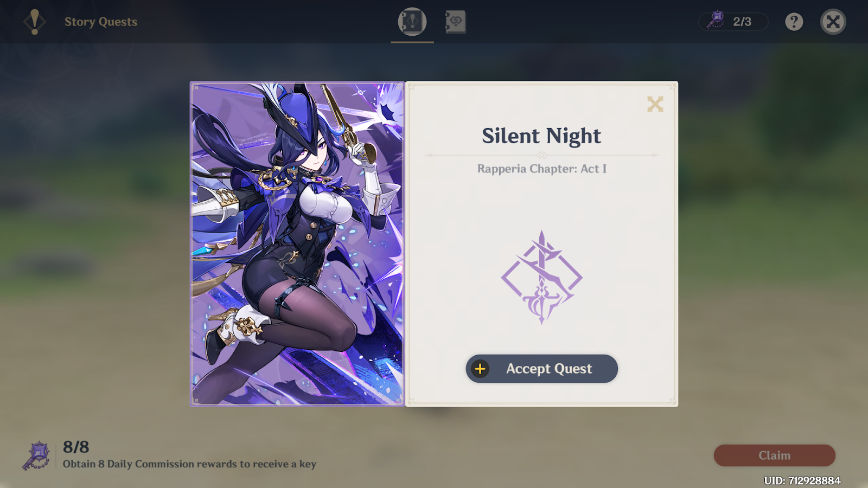Claim the story key reward
This screenshot has height=488, width=868.
point(774,455)
